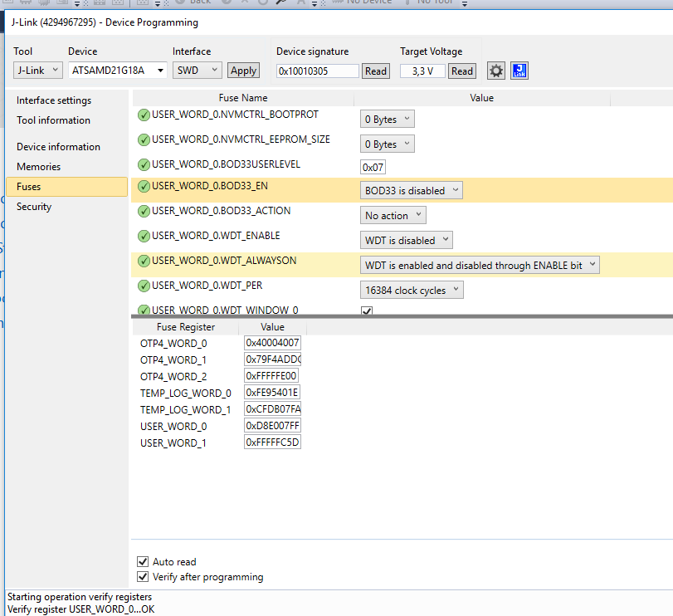Viewport: 673px width, 616px height.
Task: Click the green check icon beside BOD33_ACTION
Action: point(144,211)
